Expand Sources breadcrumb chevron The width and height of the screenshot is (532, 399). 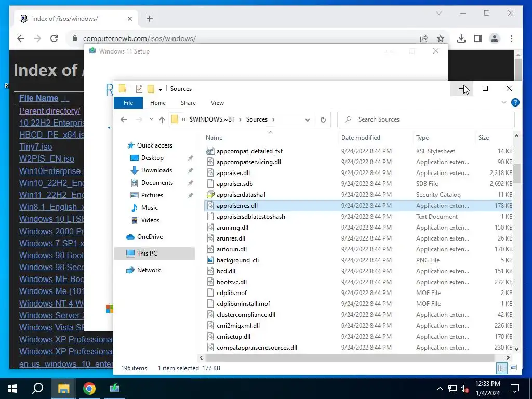tap(273, 119)
